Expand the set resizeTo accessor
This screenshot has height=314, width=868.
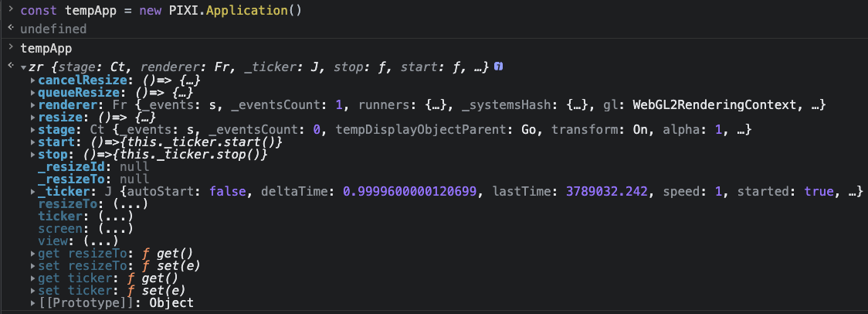[x=34, y=266]
